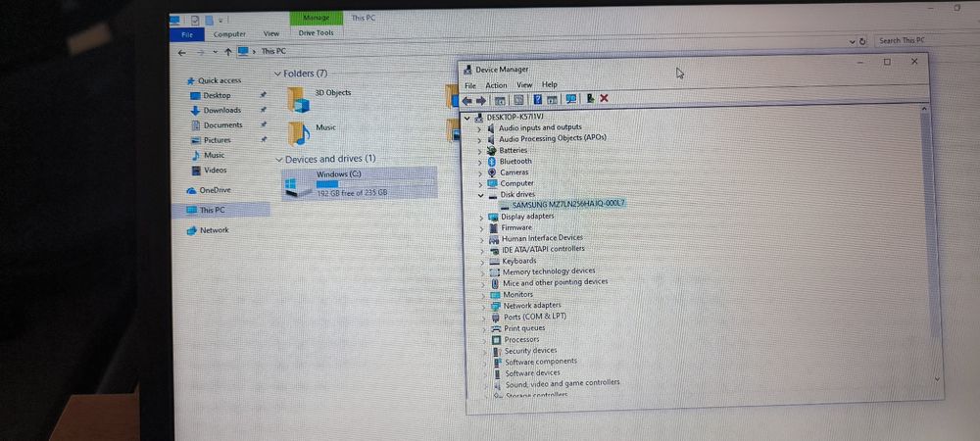Select Ports (COM & LPT)

point(535,317)
